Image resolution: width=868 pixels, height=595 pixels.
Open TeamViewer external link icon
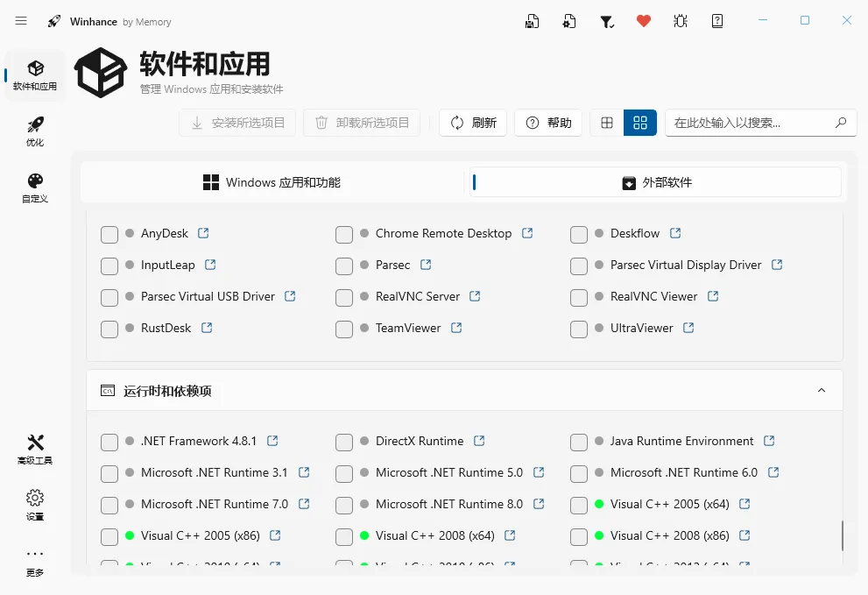(x=456, y=328)
